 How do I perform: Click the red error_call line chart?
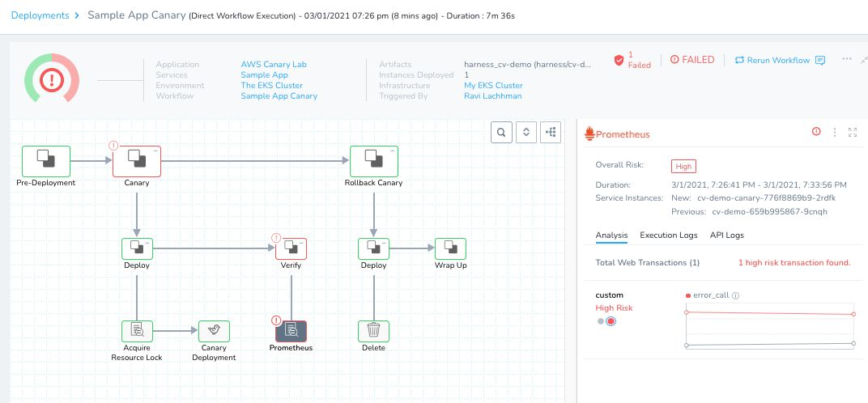pyautogui.click(x=770, y=313)
